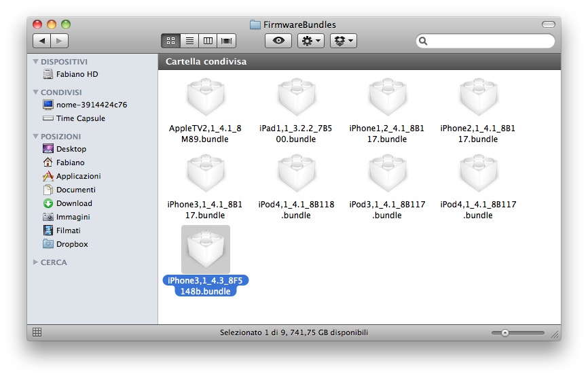Expand the CERCA sidebar section
The image size is (588, 378).
(x=36, y=262)
